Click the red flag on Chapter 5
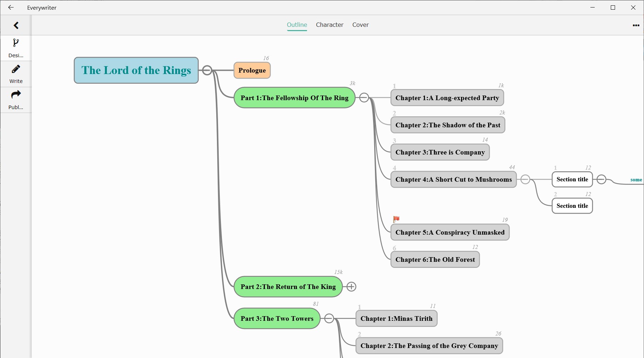Image resolution: width=644 pixels, height=358 pixels. pos(396,219)
